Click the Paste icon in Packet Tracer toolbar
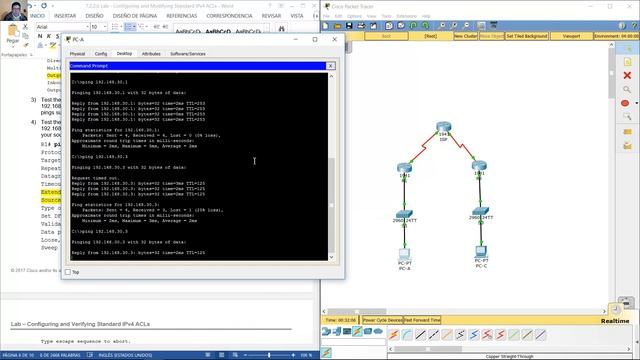The image size is (640, 360). coord(401,26)
